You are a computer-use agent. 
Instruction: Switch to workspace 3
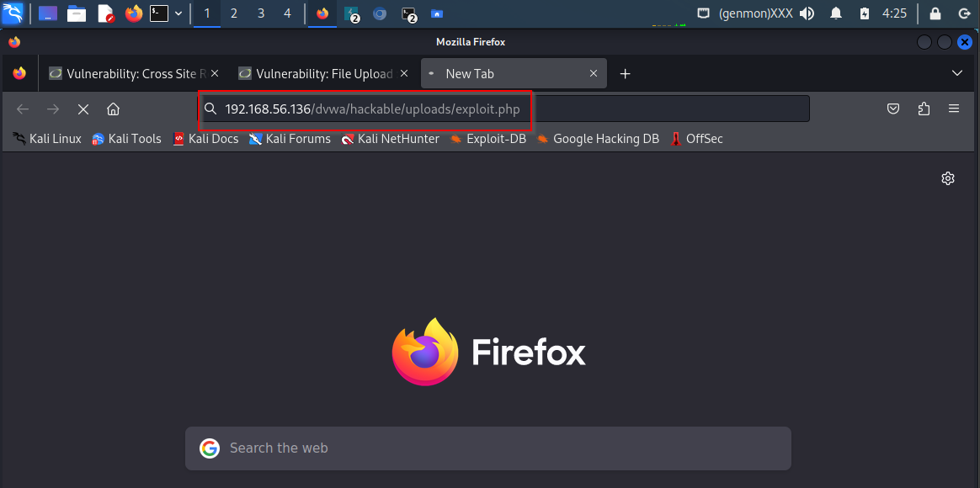(x=261, y=13)
